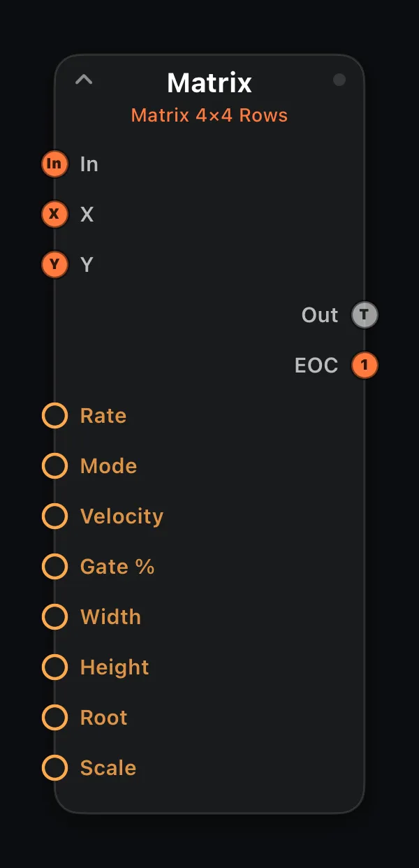Click the Width parameter port circle
Screen dimensions: 419x868
[x=54, y=617]
